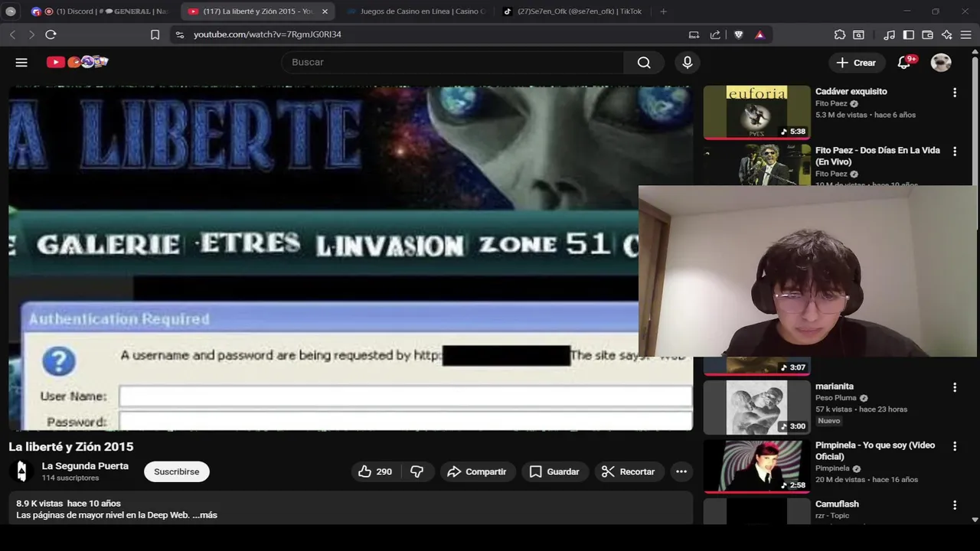The height and width of the screenshot is (551, 980).
Task: Open the tab search icon in the toolbar
Action: tap(859, 34)
